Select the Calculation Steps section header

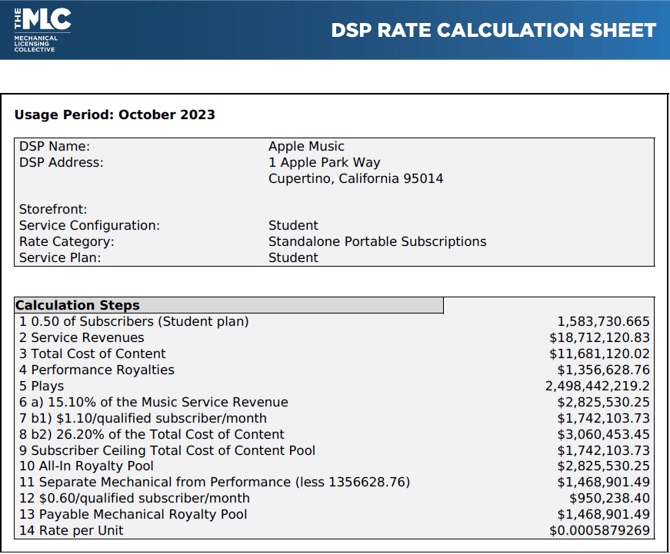[x=78, y=306]
